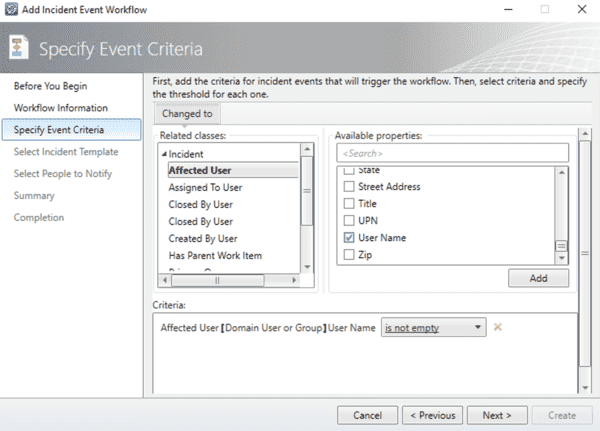Toggle the State checkbox
Screen dimensions: 600x431
tap(349, 171)
